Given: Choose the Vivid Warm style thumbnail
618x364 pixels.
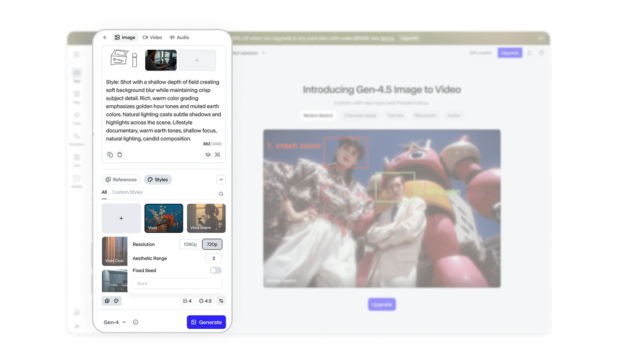Looking at the screenshot, I should [206, 218].
